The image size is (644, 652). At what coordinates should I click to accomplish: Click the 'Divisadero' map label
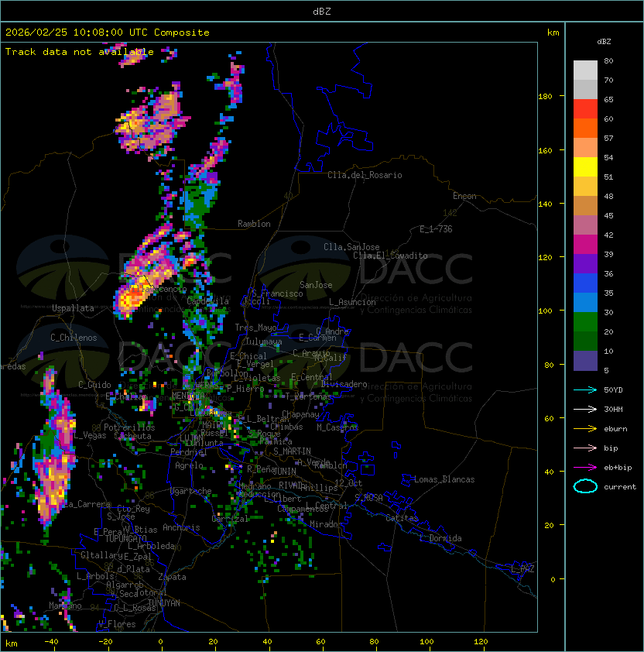pyautogui.click(x=344, y=384)
